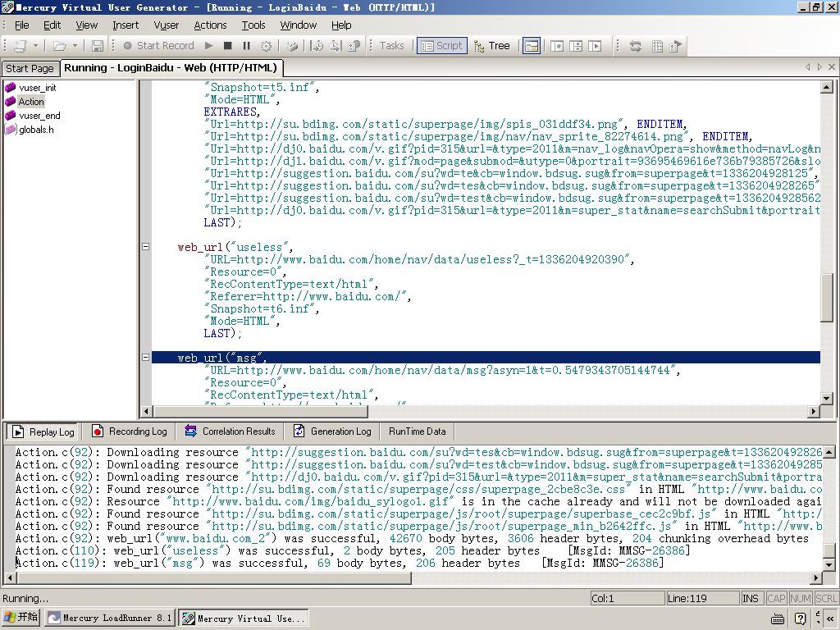Screen dimensions: 840x630
Task: Click the split snapshot layout icon
Action: (x=576, y=46)
